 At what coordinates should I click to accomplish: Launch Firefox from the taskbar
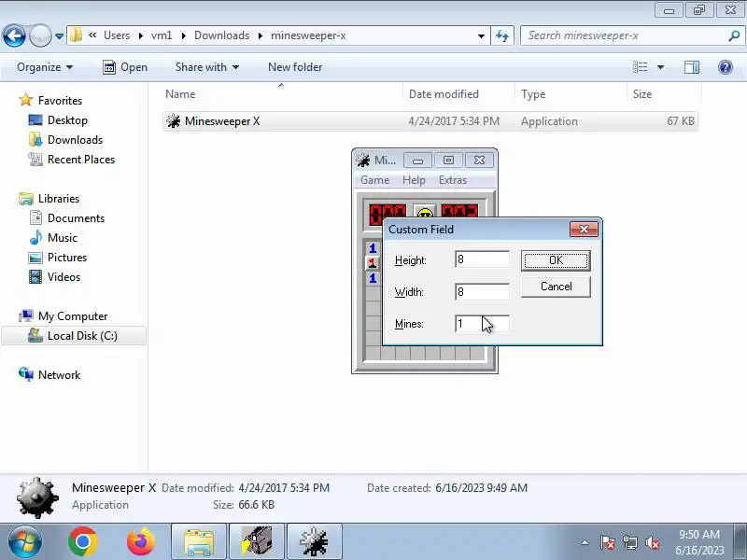(x=141, y=541)
